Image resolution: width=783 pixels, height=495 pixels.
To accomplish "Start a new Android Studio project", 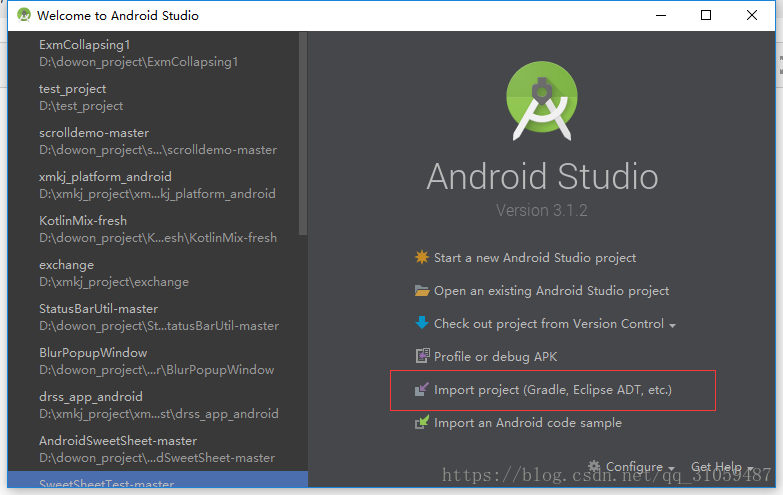I will coord(535,258).
